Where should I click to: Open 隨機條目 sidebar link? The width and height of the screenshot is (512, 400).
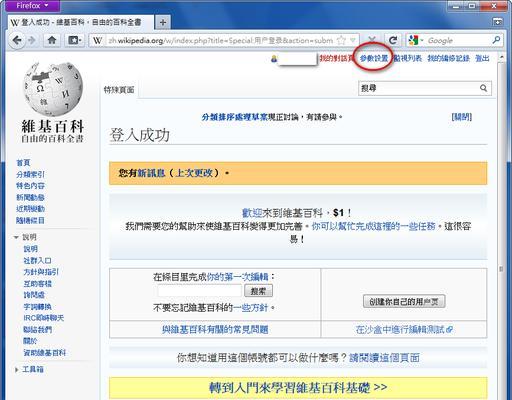point(30,220)
